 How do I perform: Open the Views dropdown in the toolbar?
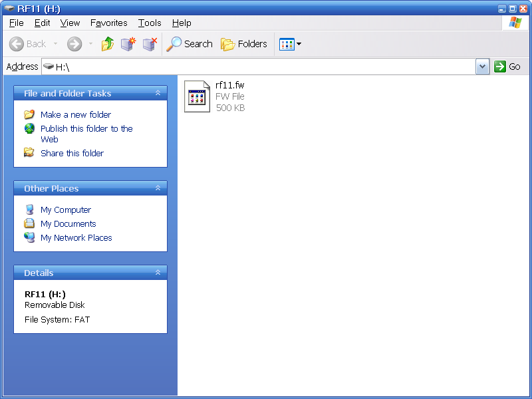click(291, 44)
